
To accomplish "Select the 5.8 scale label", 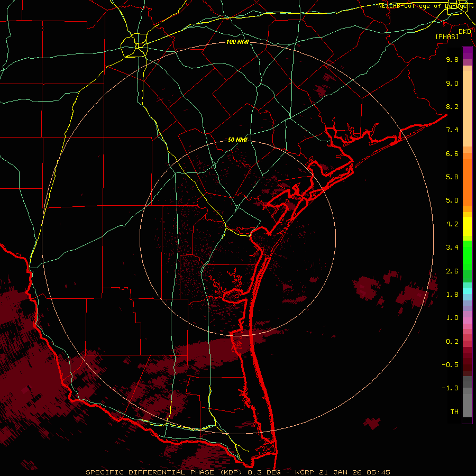I will click(x=452, y=177).
